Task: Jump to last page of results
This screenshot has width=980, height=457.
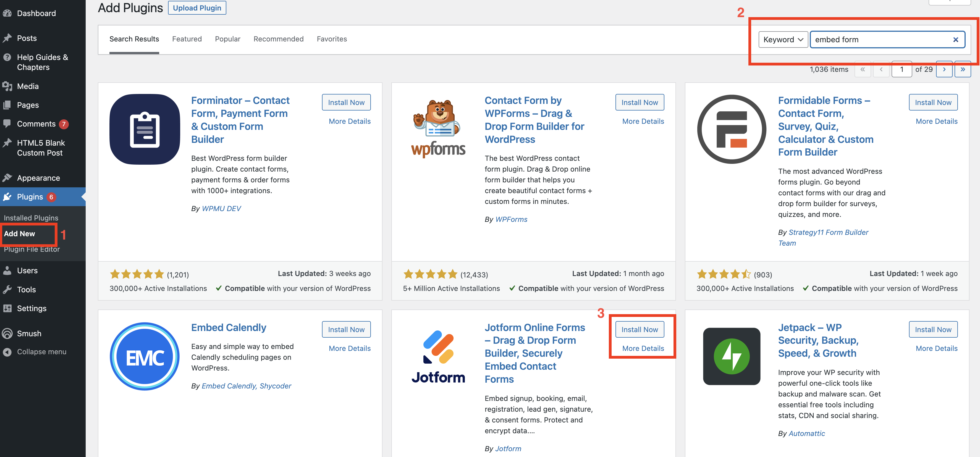Action: (963, 69)
